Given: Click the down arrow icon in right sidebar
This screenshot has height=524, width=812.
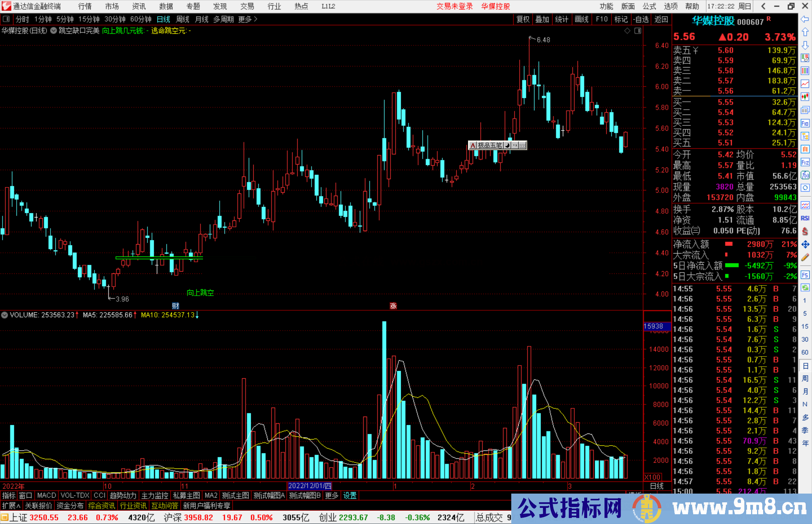Looking at the screenshot, I should pos(805,45).
